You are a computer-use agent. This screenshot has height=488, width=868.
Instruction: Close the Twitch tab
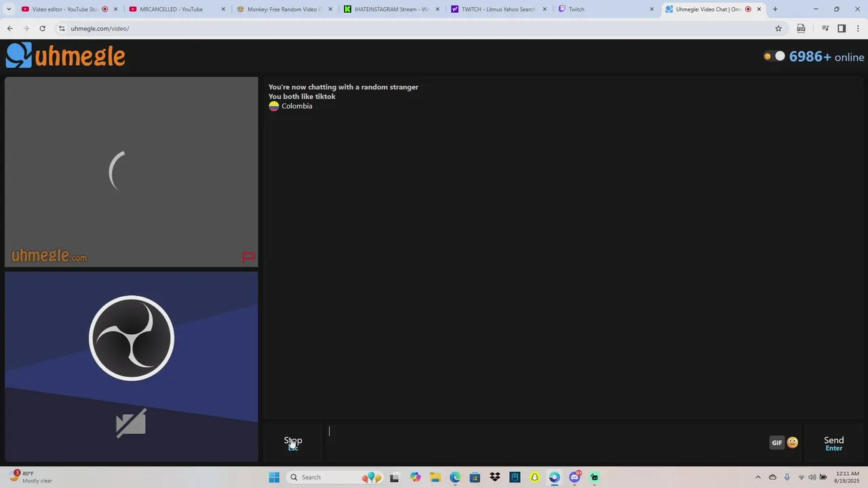click(x=652, y=9)
